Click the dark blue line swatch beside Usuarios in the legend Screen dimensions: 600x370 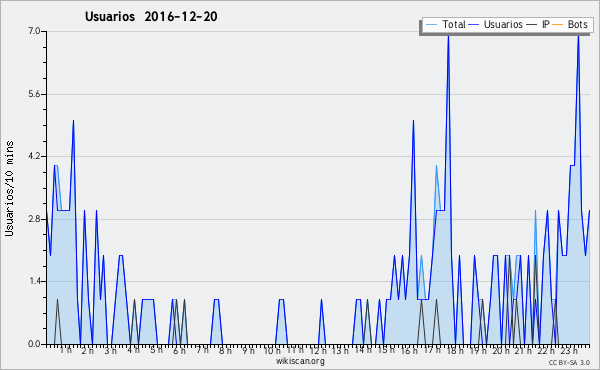point(474,25)
